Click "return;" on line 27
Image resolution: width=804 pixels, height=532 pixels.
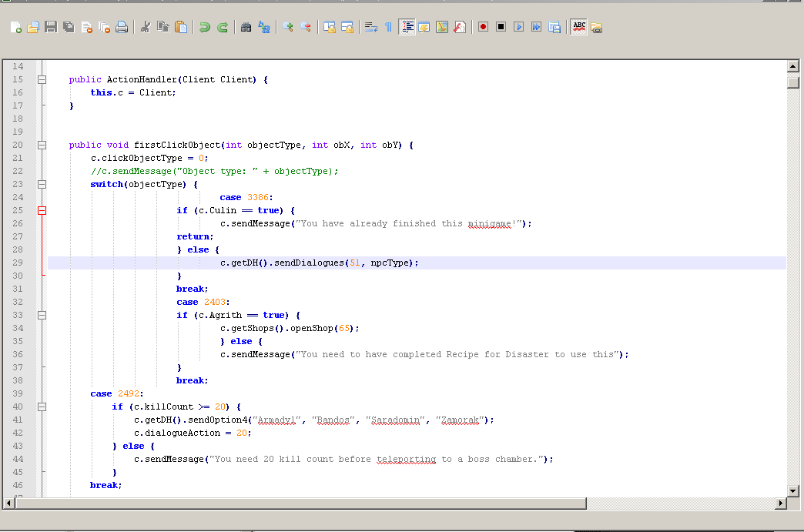coord(195,236)
